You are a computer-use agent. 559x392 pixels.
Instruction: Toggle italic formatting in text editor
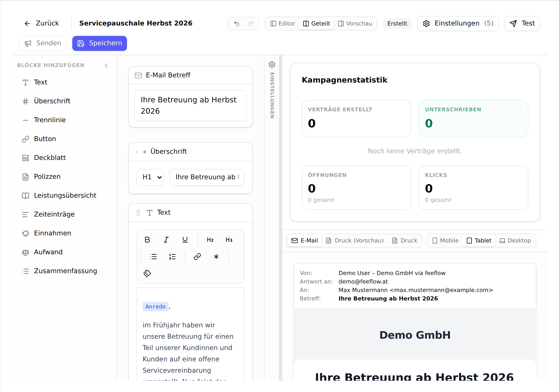click(166, 240)
